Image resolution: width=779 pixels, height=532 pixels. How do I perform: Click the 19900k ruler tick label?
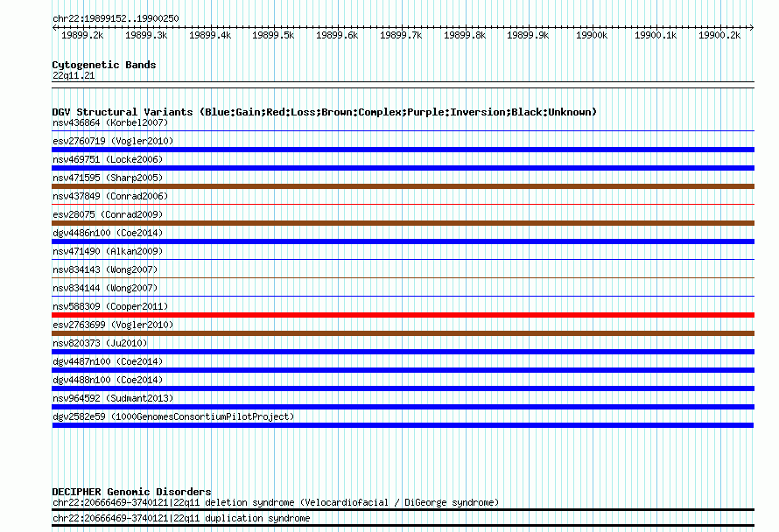pyautogui.click(x=592, y=35)
